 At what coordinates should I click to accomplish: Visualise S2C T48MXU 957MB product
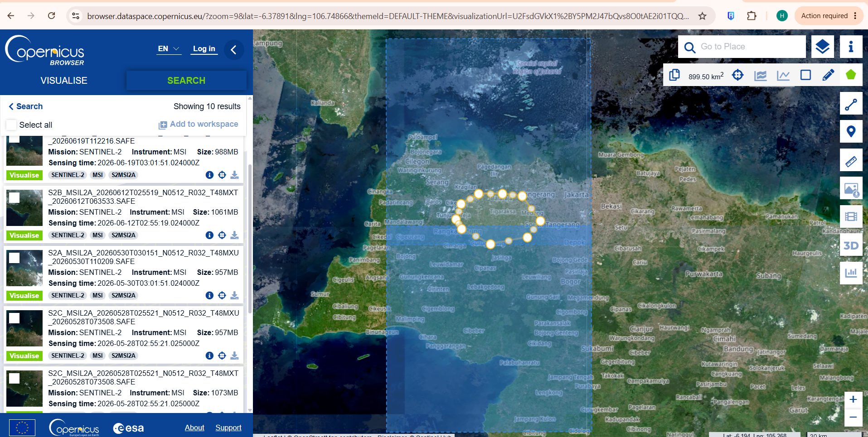click(x=24, y=356)
